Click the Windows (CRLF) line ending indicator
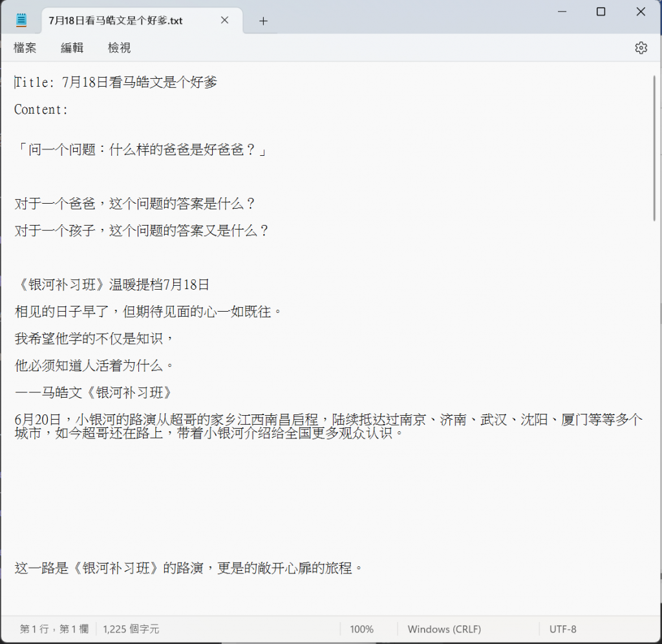This screenshot has width=662, height=644. click(x=444, y=629)
